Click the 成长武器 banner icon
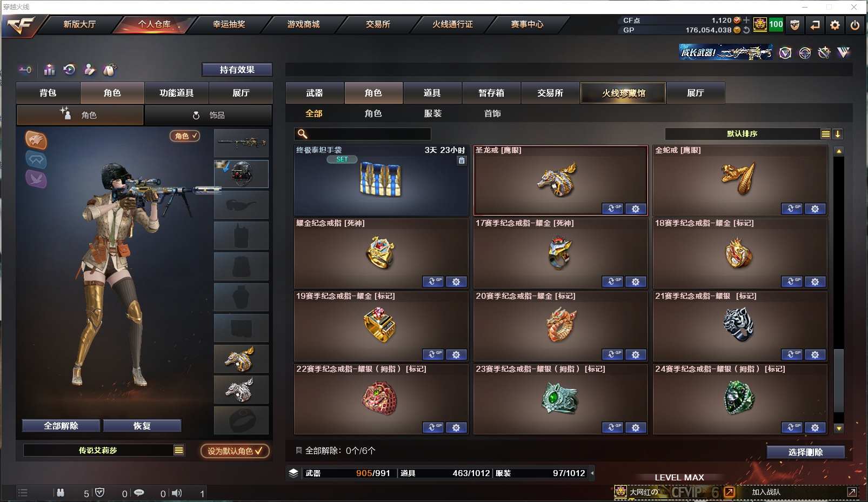This screenshot has height=502, width=868. click(x=726, y=52)
